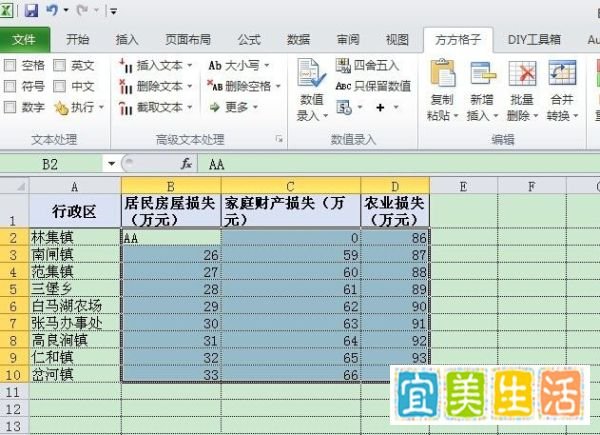Select column D header

click(395, 186)
